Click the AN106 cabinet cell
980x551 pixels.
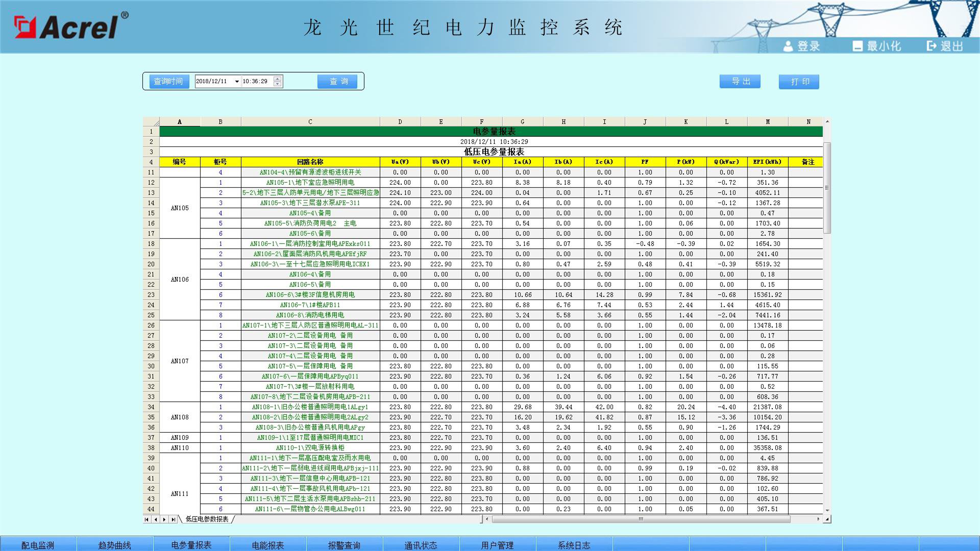tap(180, 280)
